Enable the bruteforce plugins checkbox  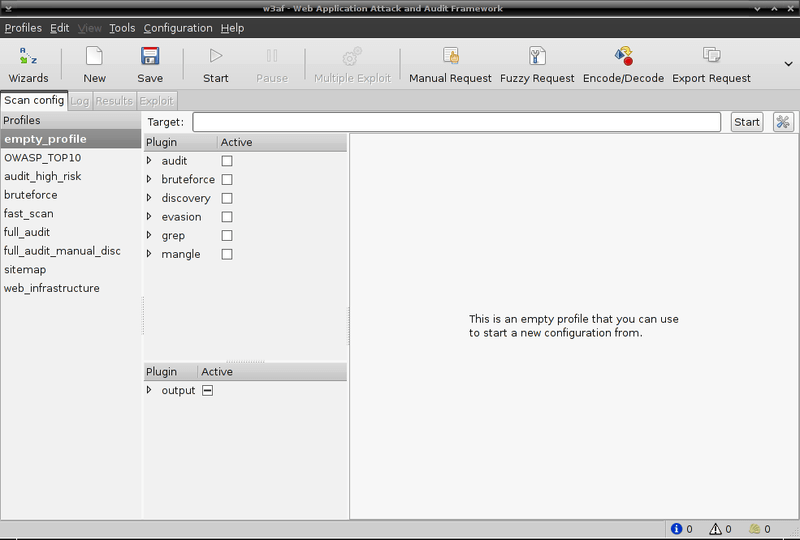227,180
